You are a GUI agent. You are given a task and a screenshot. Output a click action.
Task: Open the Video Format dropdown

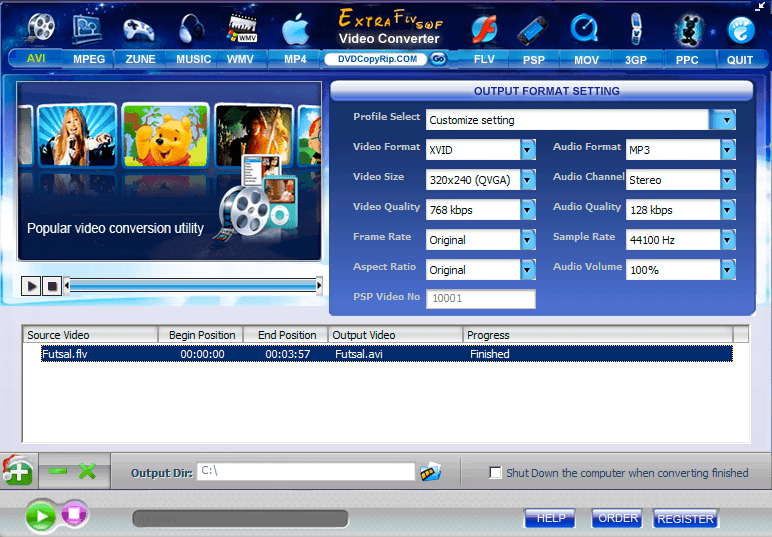click(x=528, y=150)
